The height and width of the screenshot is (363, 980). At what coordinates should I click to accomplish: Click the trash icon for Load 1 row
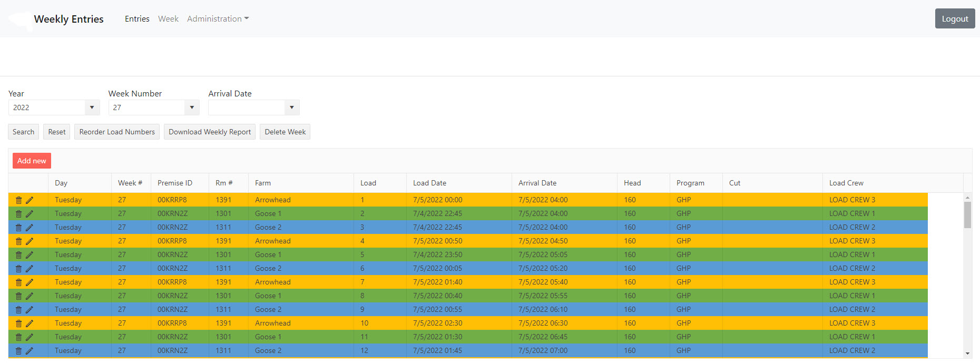click(19, 200)
